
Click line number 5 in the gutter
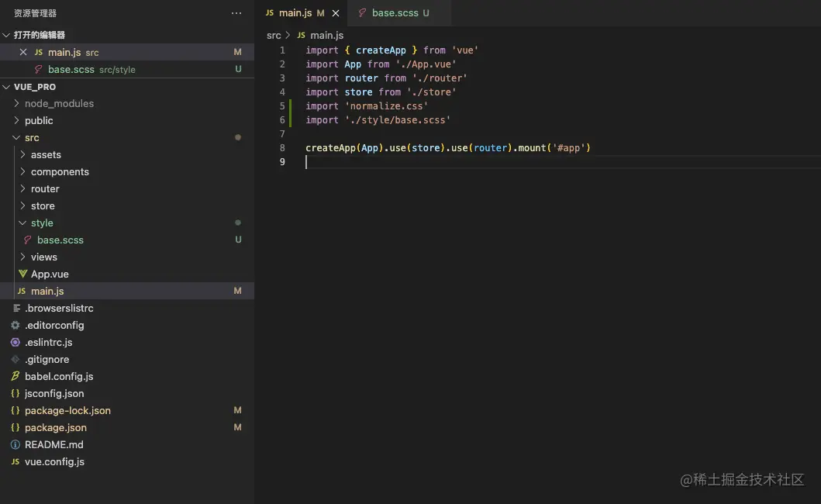coord(282,105)
